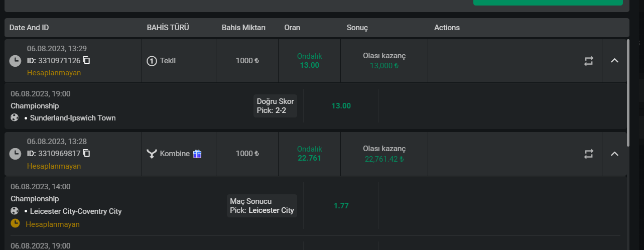The image size is (644, 250).
Task: Copy bet ID 3310969817
Action: tap(86, 154)
